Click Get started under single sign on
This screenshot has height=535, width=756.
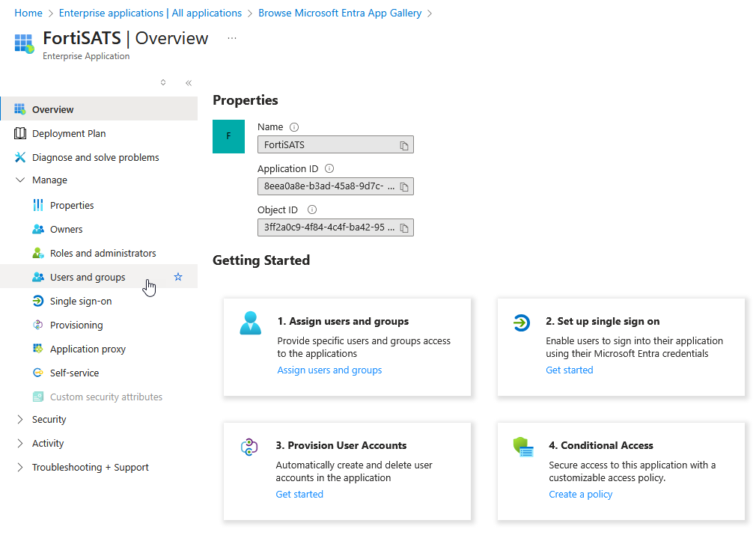coord(570,370)
